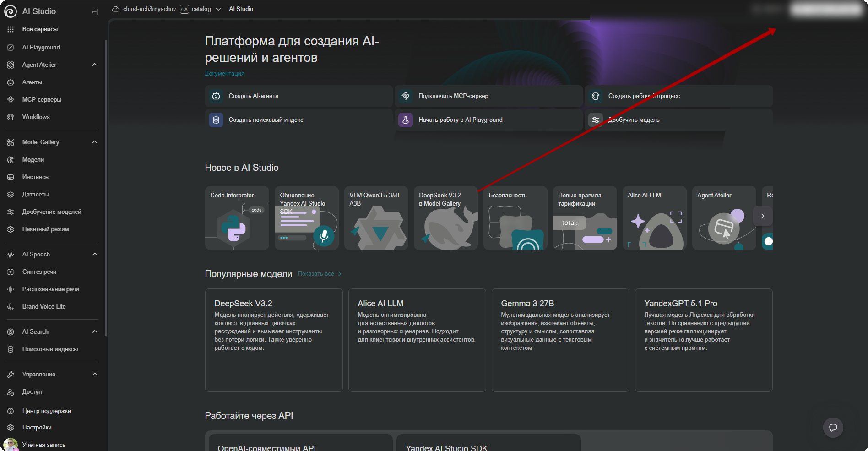This screenshot has height=451, width=868.
Task: Click Создать рабочий процесс button
Action: (x=678, y=96)
